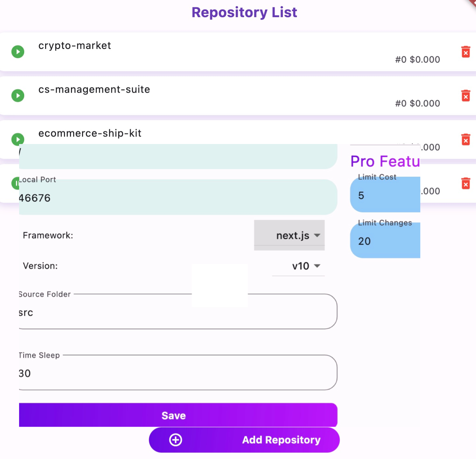The height and width of the screenshot is (459, 476).
Task: Start the ecommerce-ship-kit repository
Action: (x=18, y=139)
